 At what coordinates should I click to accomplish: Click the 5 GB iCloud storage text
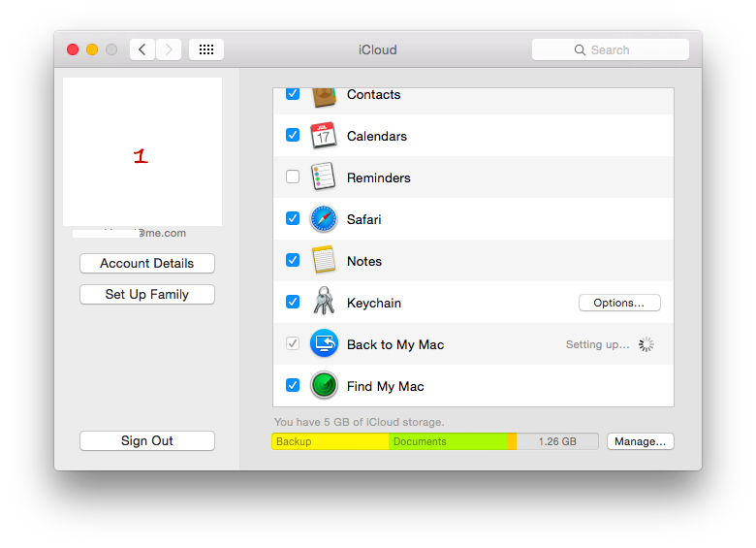360,422
